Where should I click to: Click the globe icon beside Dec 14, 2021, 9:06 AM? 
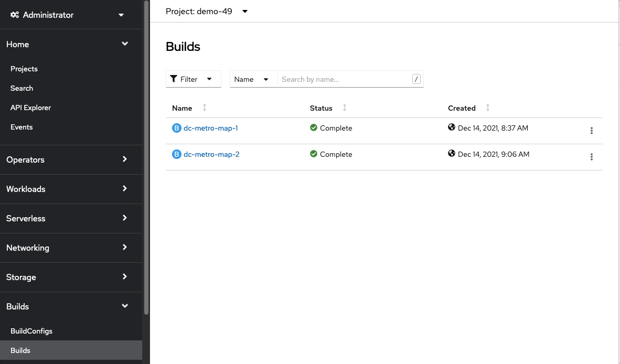pyautogui.click(x=452, y=153)
